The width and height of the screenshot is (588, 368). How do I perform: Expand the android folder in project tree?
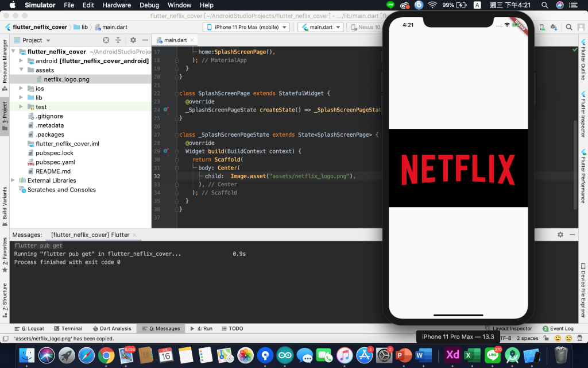point(21,60)
